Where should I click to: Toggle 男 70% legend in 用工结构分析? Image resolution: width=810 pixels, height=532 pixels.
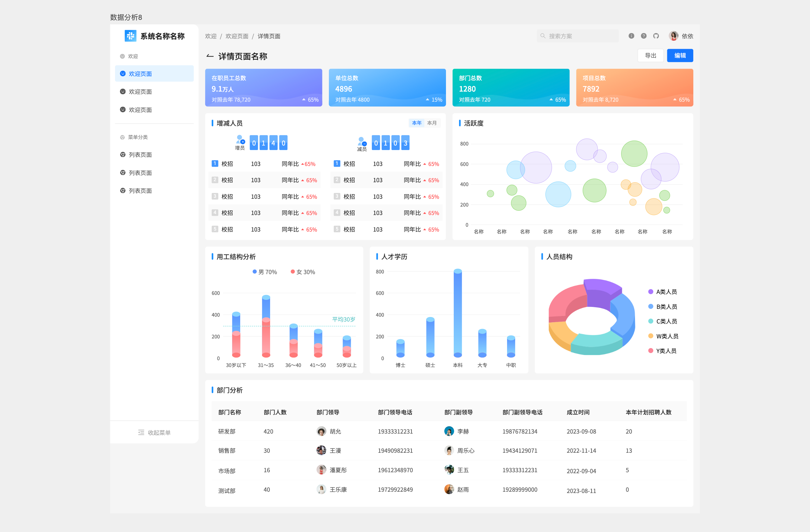(265, 272)
